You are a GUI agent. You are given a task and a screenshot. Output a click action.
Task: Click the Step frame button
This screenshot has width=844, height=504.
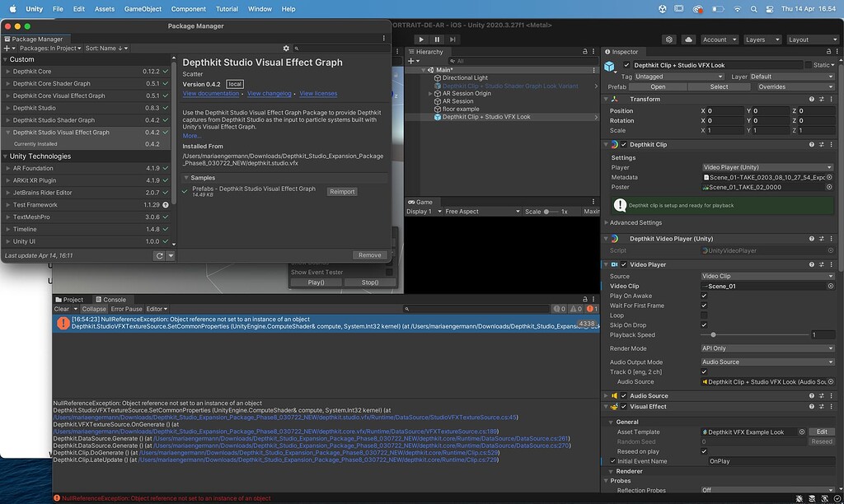point(453,39)
